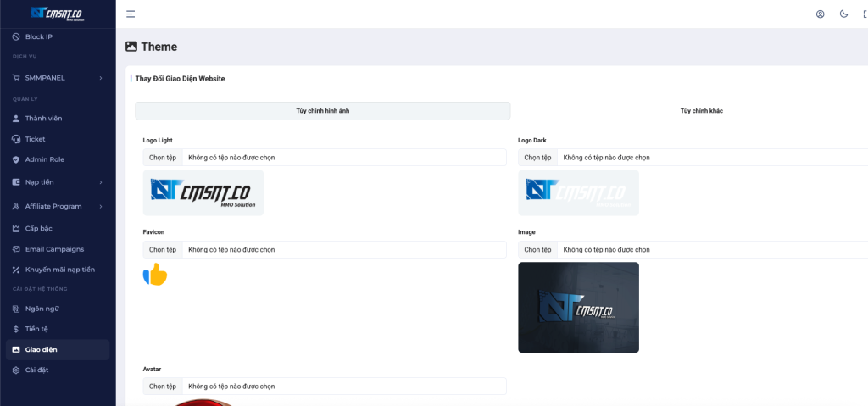Click the Avatar field label
The width and height of the screenshot is (868, 406).
[x=152, y=369]
